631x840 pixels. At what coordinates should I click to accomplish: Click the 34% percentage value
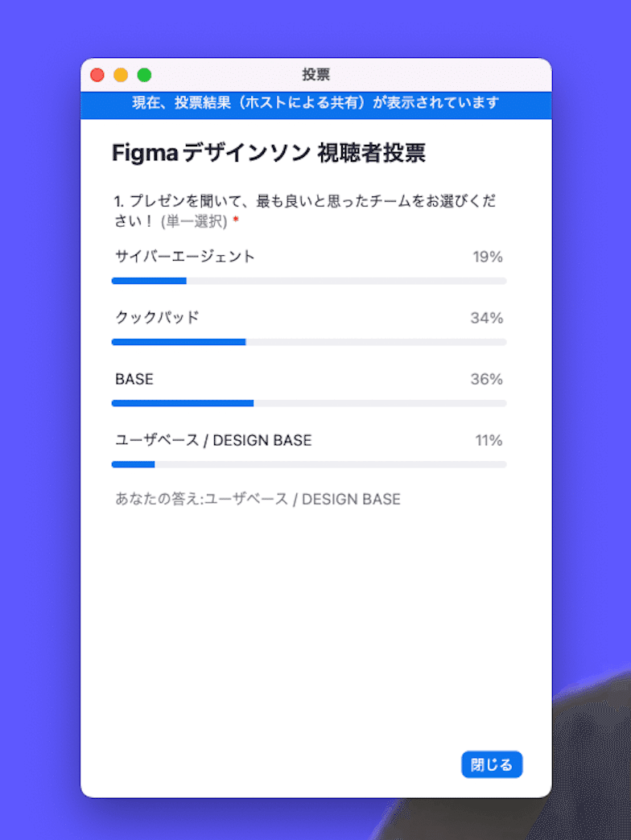[486, 318]
